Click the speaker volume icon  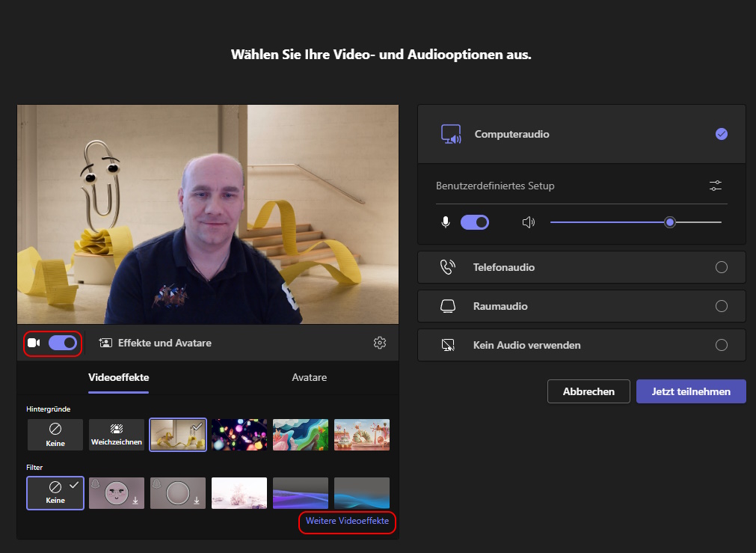529,222
